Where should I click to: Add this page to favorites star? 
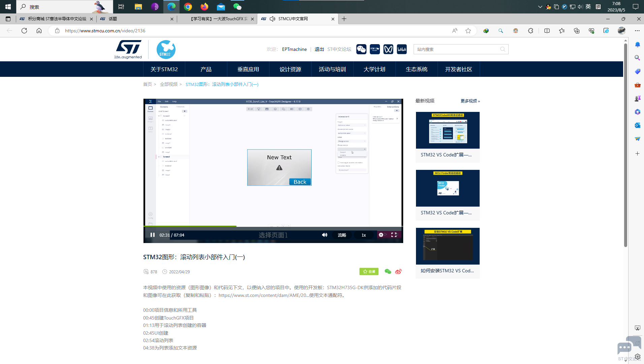pos(468,31)
